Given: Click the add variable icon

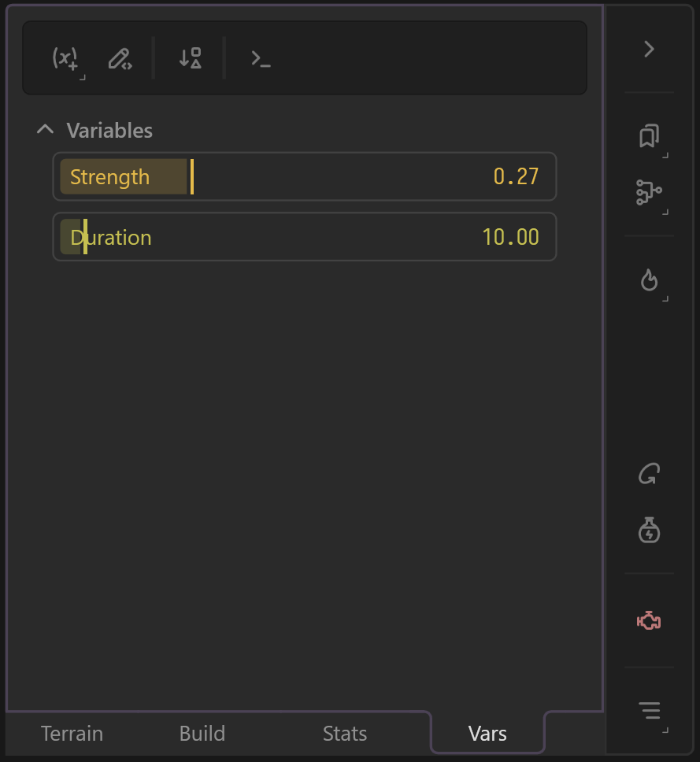Looking at the screenshot, I should [x=65, y=58].
